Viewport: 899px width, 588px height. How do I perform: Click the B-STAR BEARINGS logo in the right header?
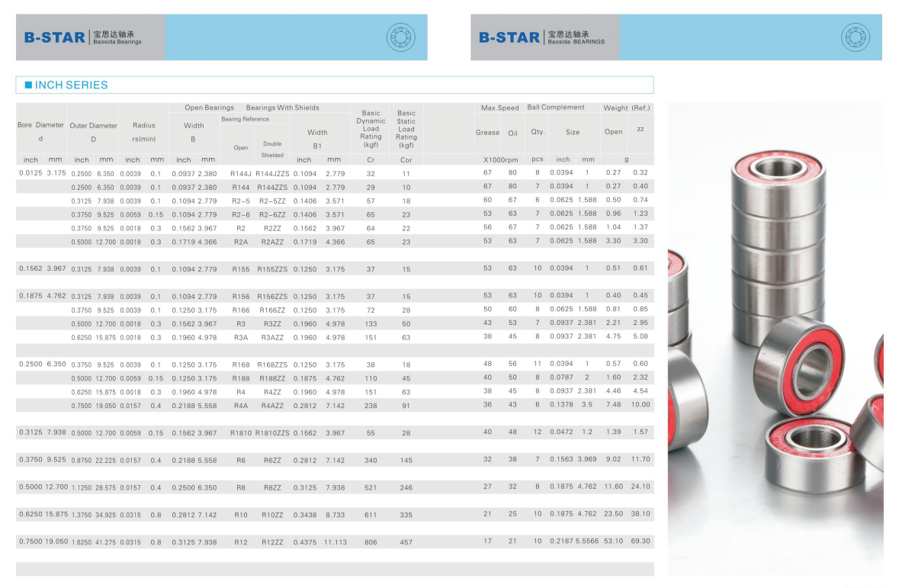coord(541,37)
